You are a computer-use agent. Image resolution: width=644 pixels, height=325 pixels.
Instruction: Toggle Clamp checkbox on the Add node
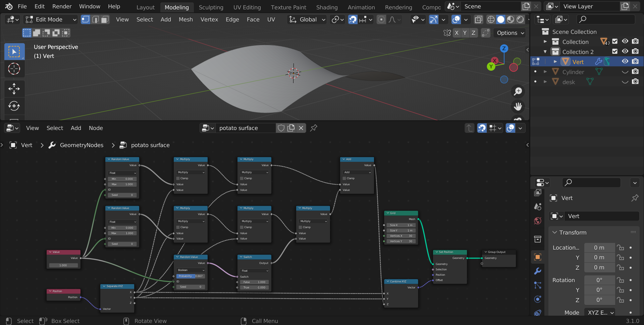pos(344,178)
